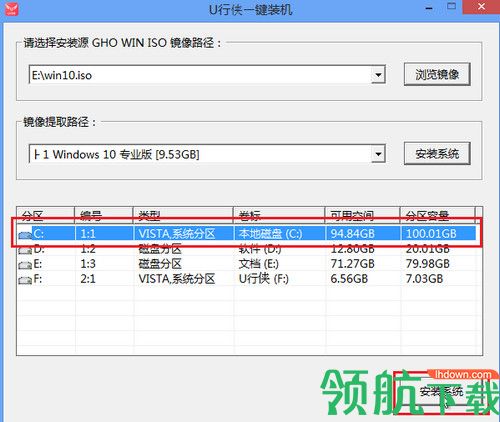Click the 2:1 partition number cell
The width and height of the screenshot is (500, 422).
(88, 279)
